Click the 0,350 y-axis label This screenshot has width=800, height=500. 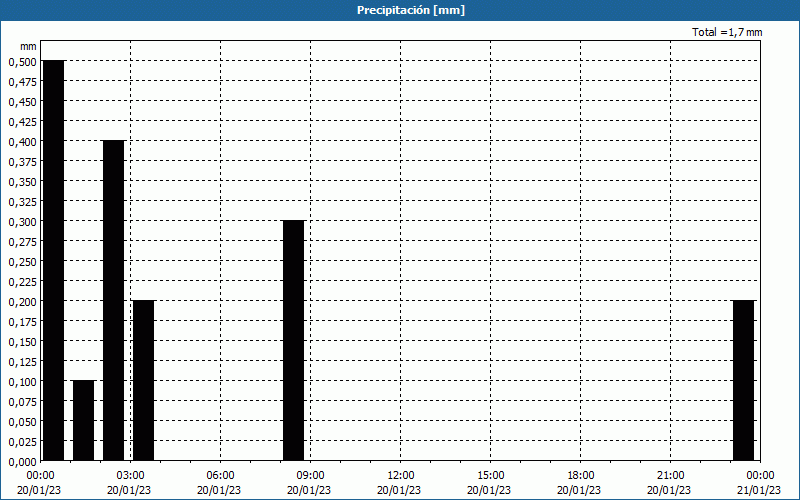(23, 182)
